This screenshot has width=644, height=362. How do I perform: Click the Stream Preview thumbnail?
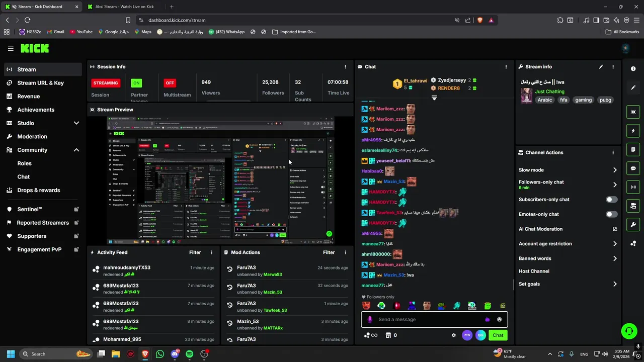click(x=220, y=181)
